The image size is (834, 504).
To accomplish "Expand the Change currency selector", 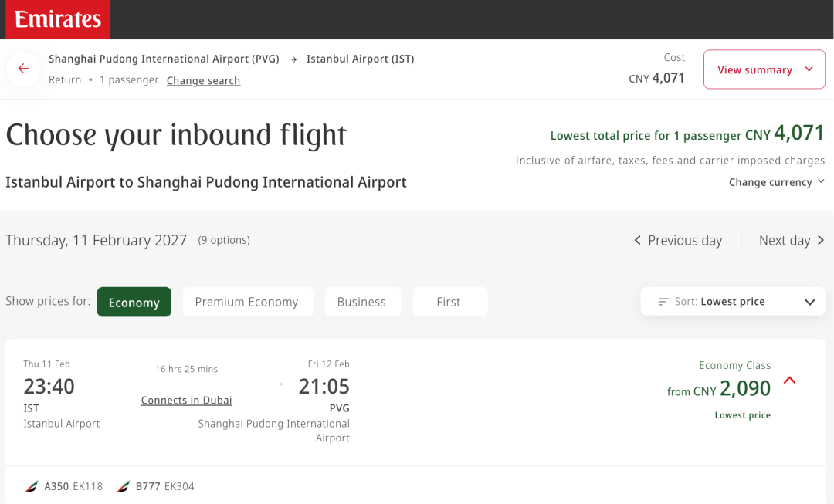I will pyautogui.click(x=776, y=182).
